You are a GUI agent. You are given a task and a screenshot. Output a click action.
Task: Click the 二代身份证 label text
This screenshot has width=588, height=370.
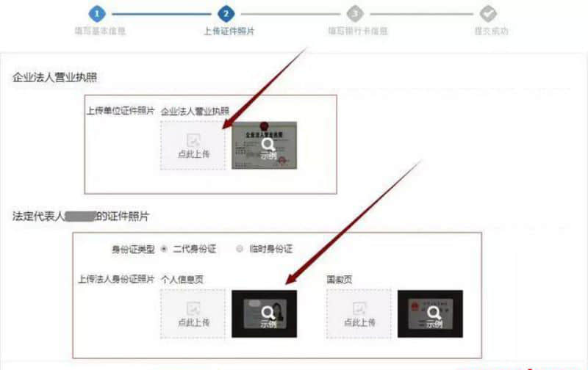[195, 249]
